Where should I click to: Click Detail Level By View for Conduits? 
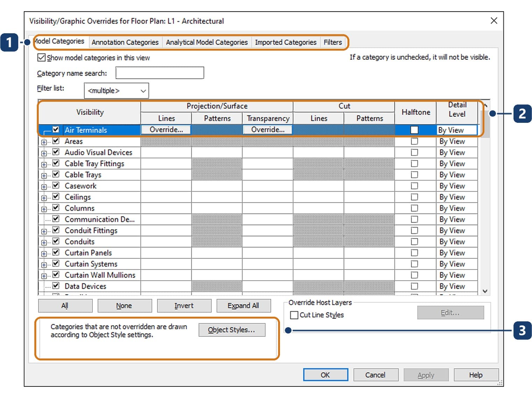click(x=457, y=242)
